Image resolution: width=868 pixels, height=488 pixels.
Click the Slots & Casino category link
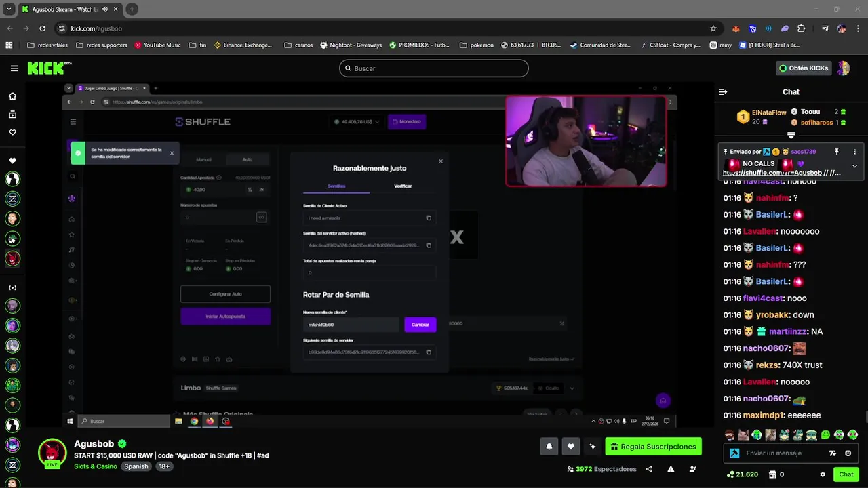click(x=96, y=466)
